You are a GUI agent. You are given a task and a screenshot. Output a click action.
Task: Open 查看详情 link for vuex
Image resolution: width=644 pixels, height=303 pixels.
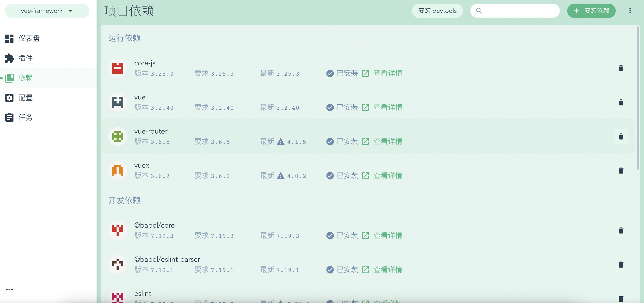pyautogui.click(x=388, y=176)
